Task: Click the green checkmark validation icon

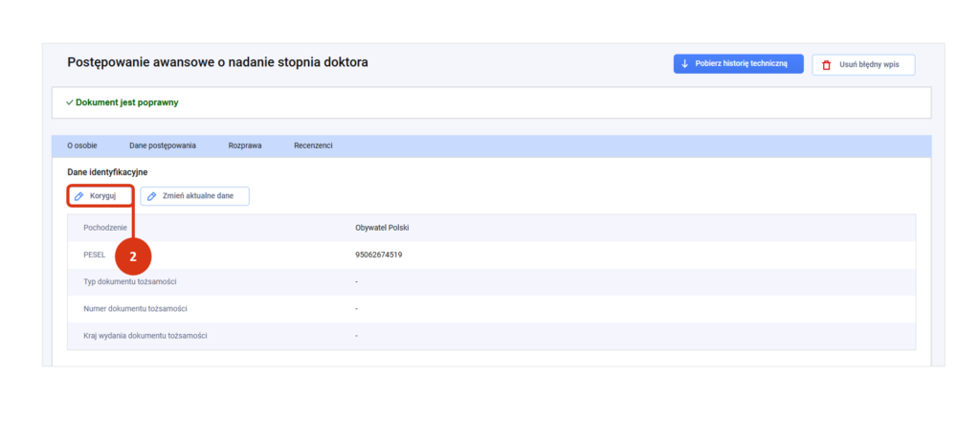Action: point(70,102)
